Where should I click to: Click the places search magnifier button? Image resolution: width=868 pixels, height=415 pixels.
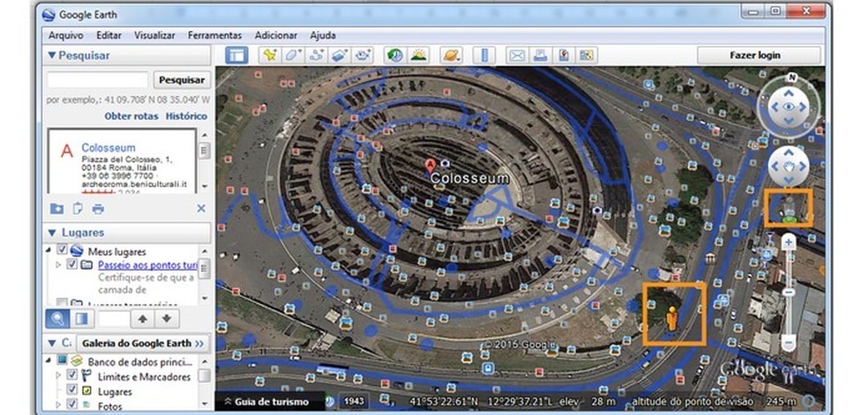[x=57, y=318]
